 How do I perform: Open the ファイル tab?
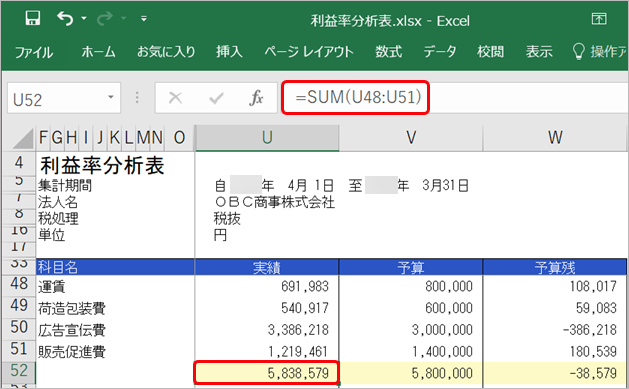(34, 52)
